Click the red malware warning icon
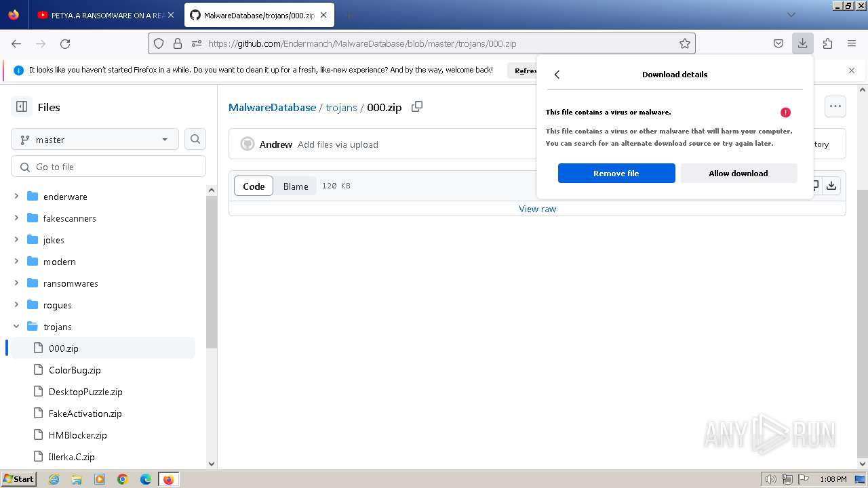This screenshot has width=868, height=488. coord(785,113)
